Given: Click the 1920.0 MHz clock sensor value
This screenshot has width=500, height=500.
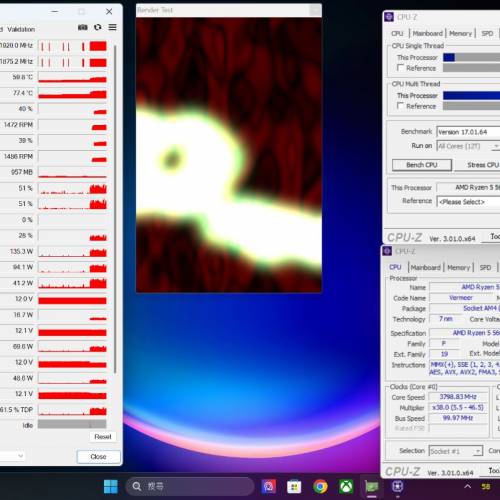Looking at the screenshot, I should (17, 45).
